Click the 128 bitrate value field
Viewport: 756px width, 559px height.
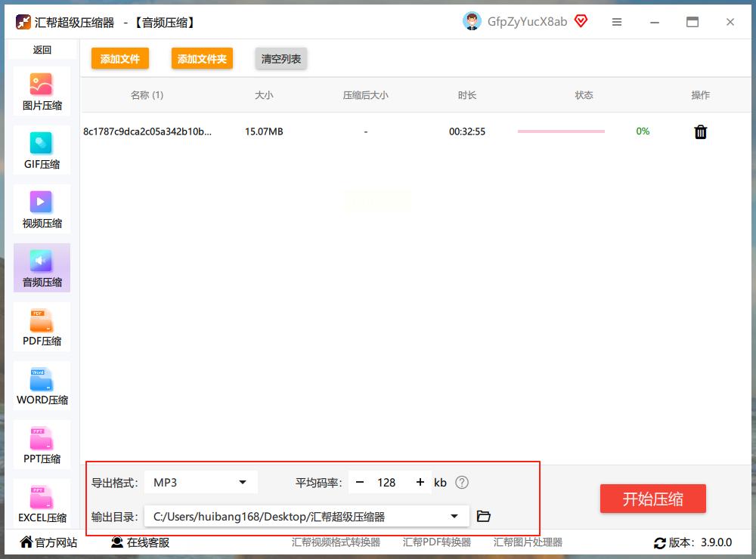tap(387, 483)
